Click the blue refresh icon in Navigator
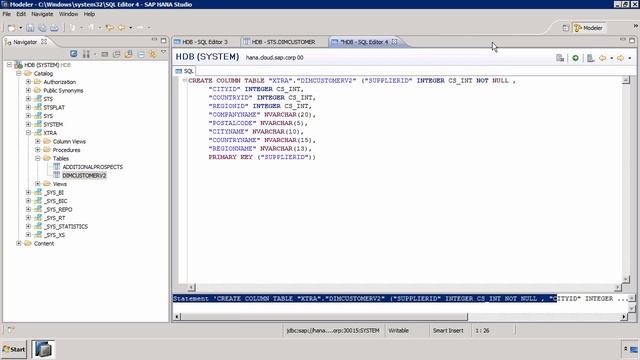Image resolution: width=640 pixels, height=360 pixels. point(73,54)
